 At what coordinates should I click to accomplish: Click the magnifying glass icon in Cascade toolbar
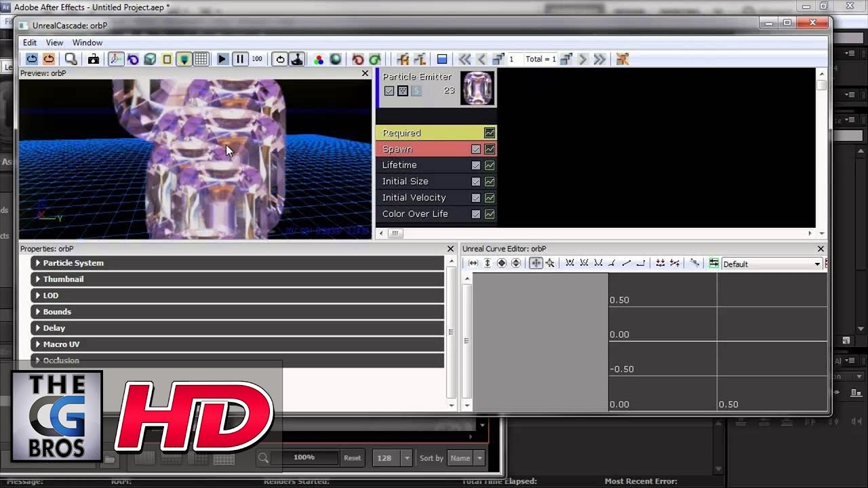pos(71,60)
